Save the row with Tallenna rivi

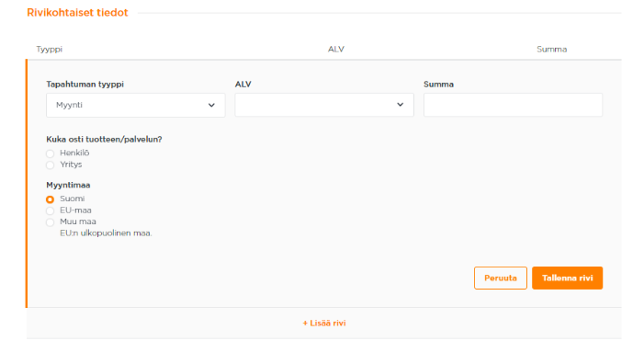coord(567,278)
